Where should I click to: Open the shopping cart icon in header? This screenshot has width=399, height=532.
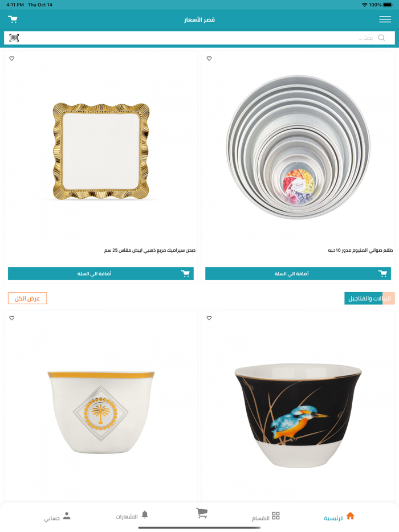[13, 19]
